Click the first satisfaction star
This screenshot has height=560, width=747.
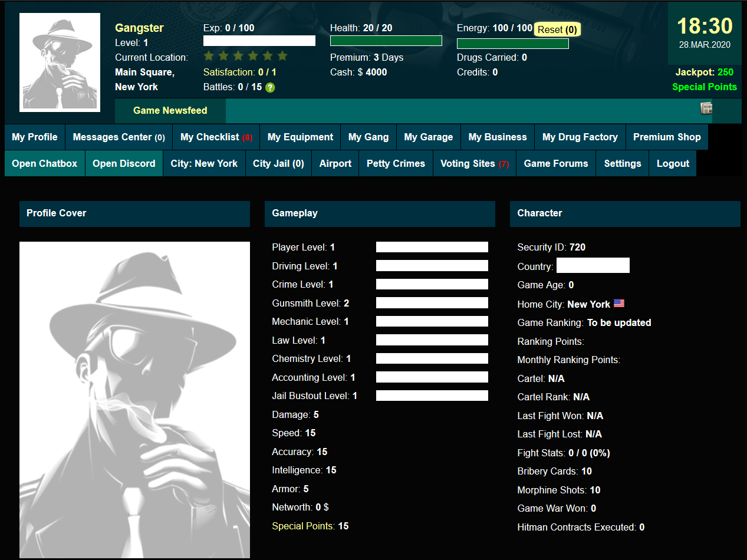[x=208, y=56]
